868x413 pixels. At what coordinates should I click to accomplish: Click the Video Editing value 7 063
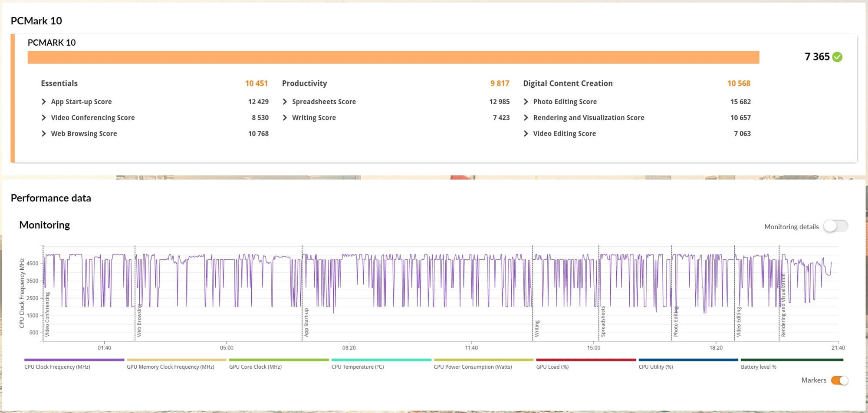click(743, 134)
